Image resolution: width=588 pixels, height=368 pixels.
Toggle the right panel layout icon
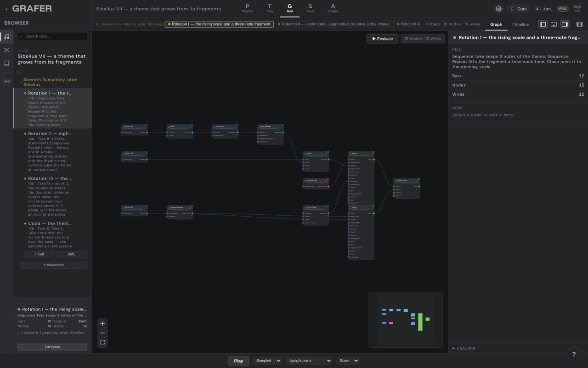click(565, 24)
